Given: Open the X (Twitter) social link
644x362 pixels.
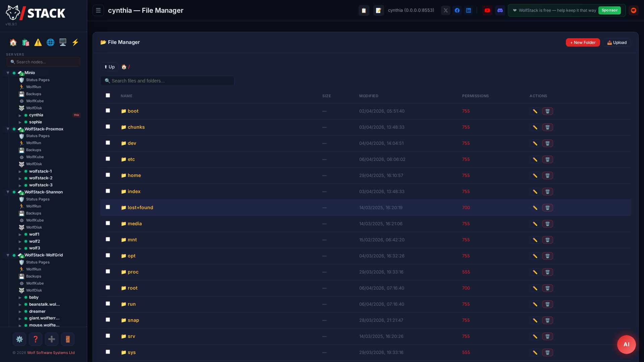Looking at the screenshot, I should click(446, 10).
